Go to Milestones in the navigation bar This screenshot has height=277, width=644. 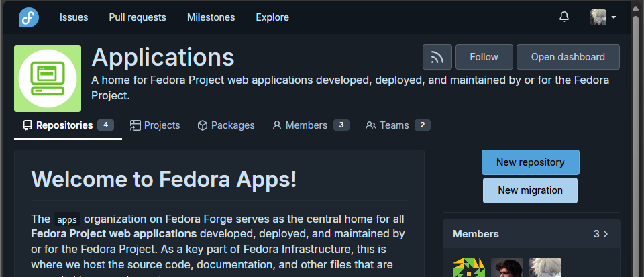coord(211,17)
